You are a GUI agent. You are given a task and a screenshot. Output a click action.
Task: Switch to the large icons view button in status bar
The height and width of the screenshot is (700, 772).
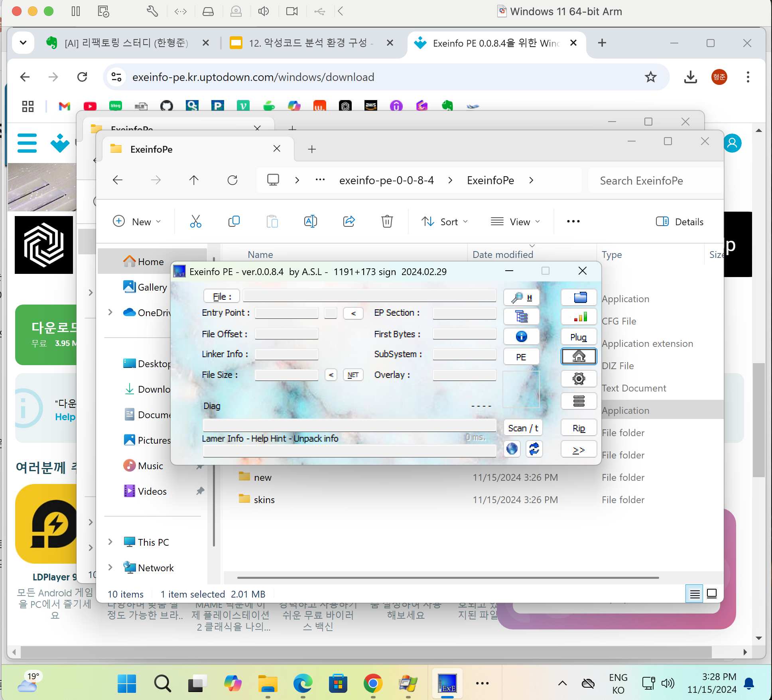pos(712,594)
